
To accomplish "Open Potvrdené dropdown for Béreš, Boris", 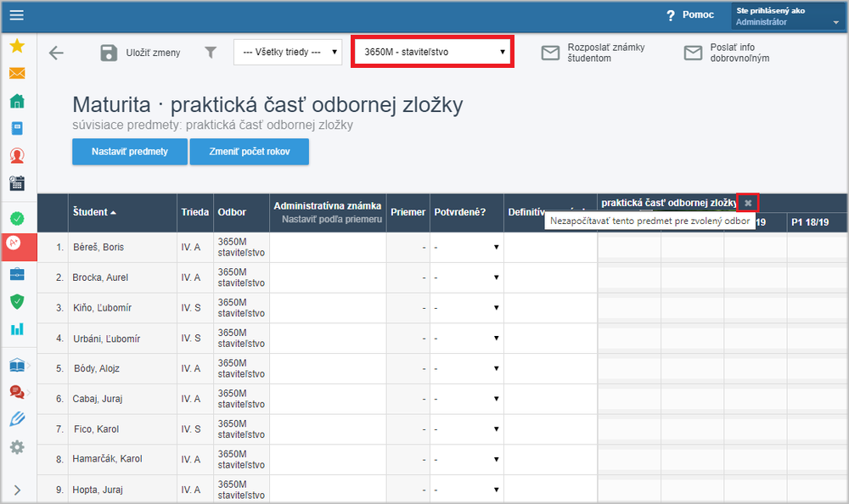I will [467, 247].
